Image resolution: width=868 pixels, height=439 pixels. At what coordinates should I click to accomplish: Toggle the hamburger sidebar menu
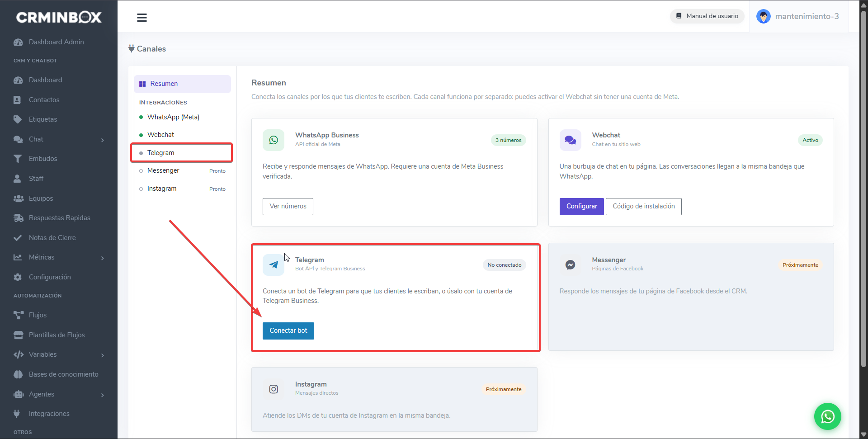click(x=142, y=18)
